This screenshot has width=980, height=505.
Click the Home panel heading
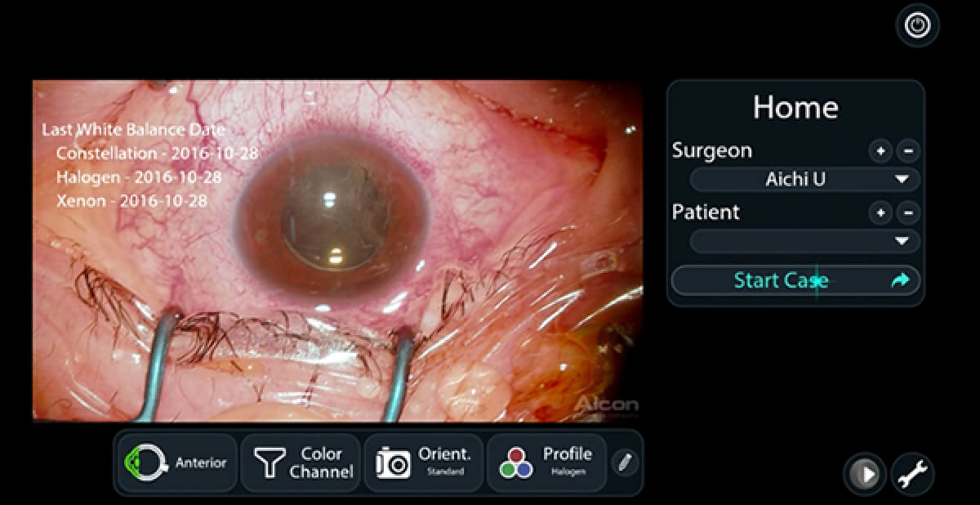pos(795,107)
